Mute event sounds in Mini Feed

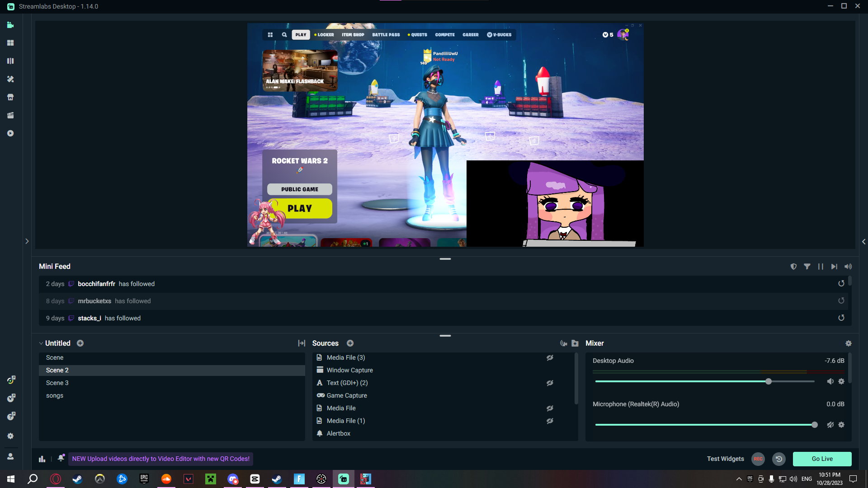coord(848,267)
